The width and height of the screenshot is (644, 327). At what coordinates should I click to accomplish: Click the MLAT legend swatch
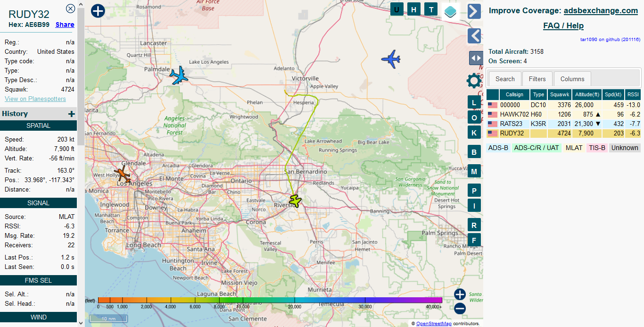tap(574, 148)
